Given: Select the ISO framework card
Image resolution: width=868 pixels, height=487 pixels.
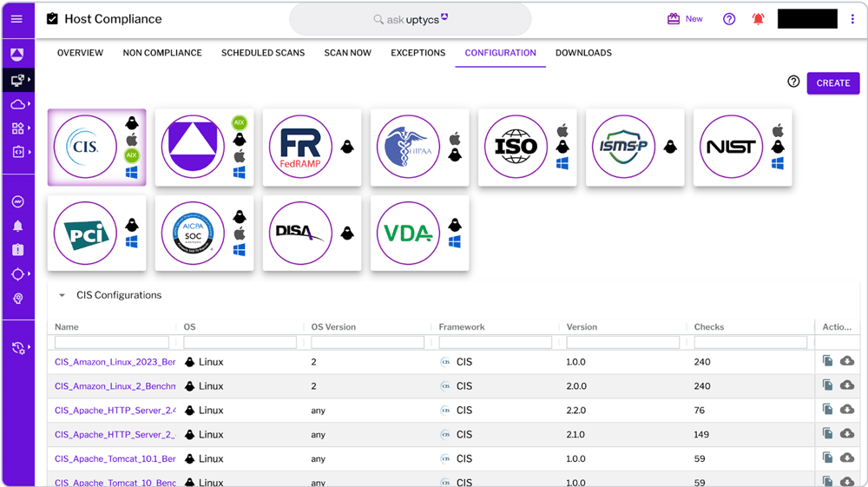Looking at the screenshot, I should click(x=527, y=148).
